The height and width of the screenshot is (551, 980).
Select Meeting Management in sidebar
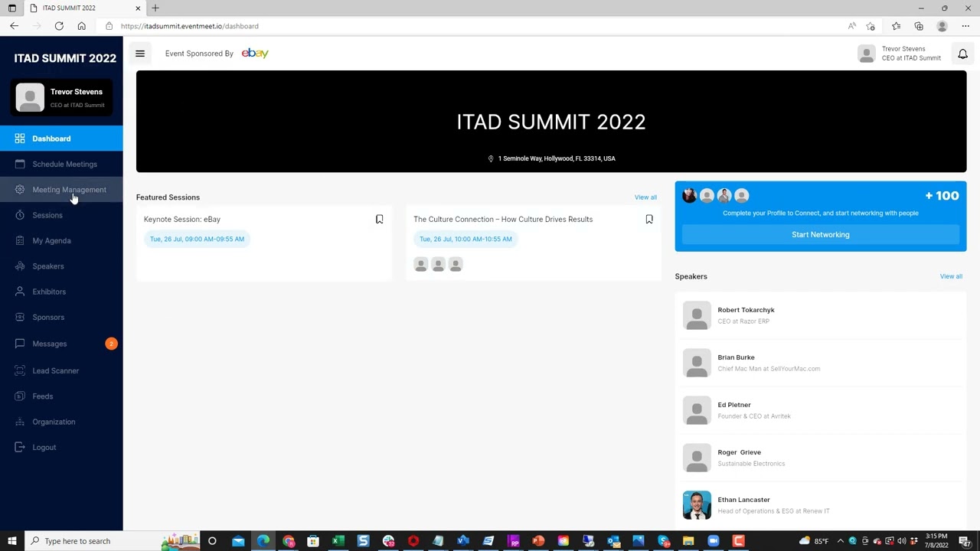61,190
